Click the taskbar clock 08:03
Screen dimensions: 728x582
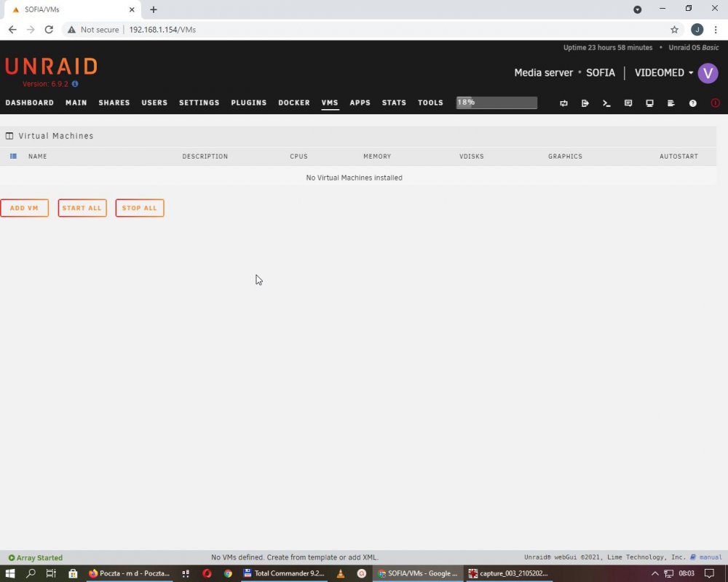[687, 573]
